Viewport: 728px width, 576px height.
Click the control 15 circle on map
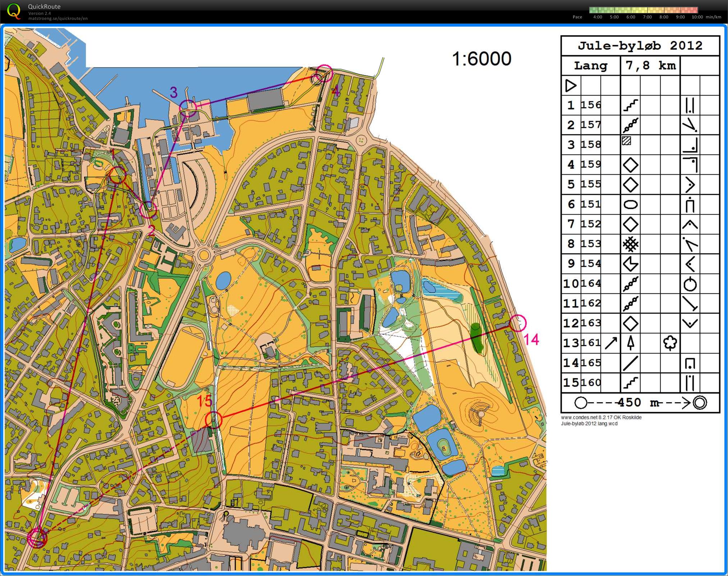click(x=214, y=420)
